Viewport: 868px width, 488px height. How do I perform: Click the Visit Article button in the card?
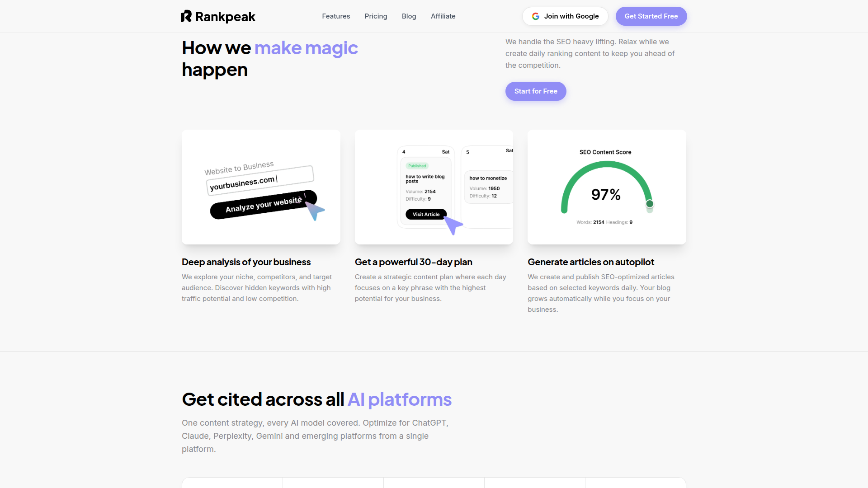click(425, 214)
